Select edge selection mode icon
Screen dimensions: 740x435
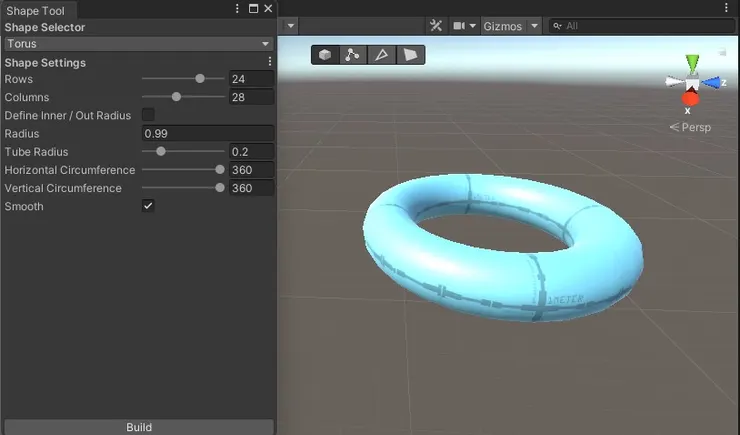click(x=381, y=55)
